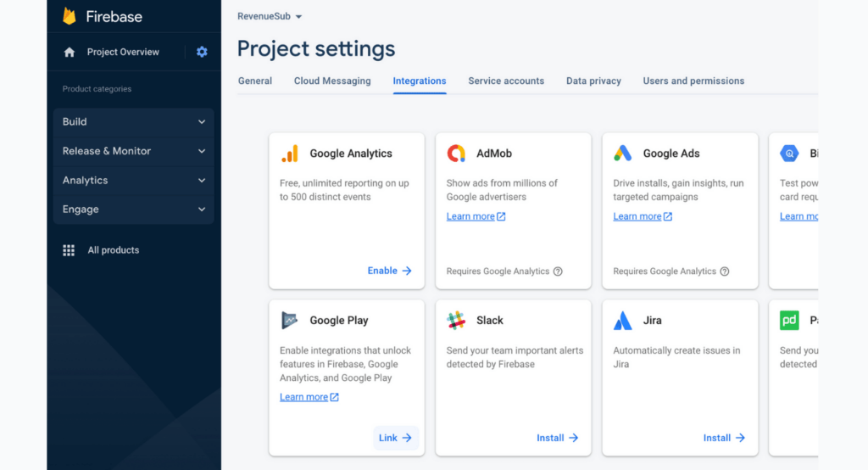Open the Data privacy tab
The height and width of the screenshot is (470, 868).
[x=593, y=81]
